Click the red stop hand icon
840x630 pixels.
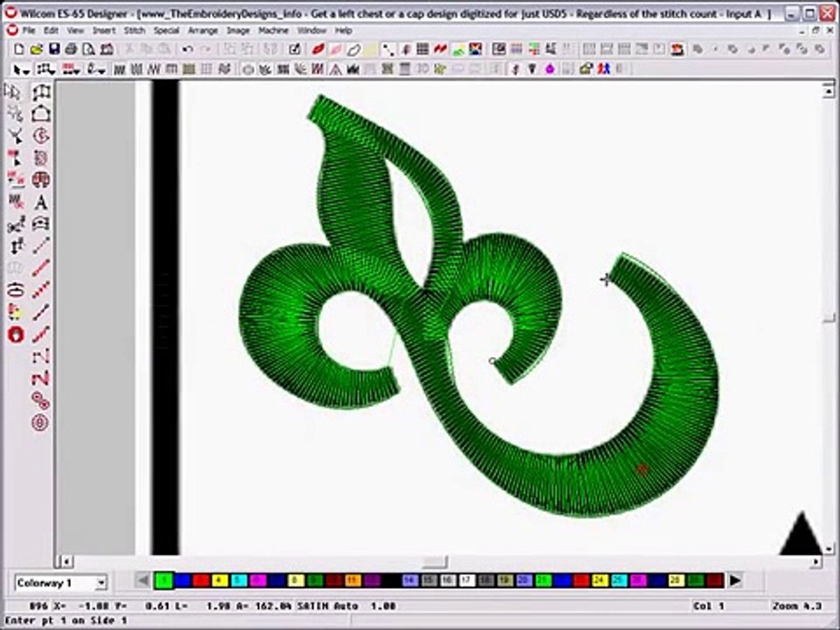click(16, 334)
